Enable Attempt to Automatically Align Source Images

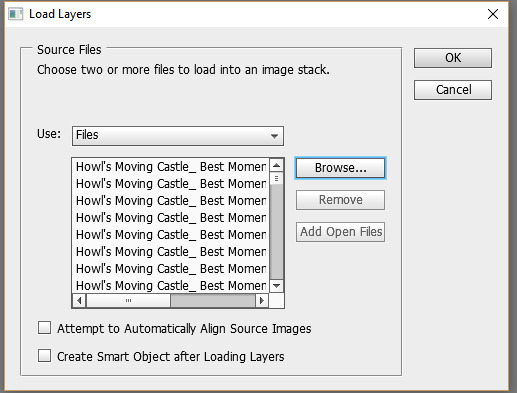[44, 328]
